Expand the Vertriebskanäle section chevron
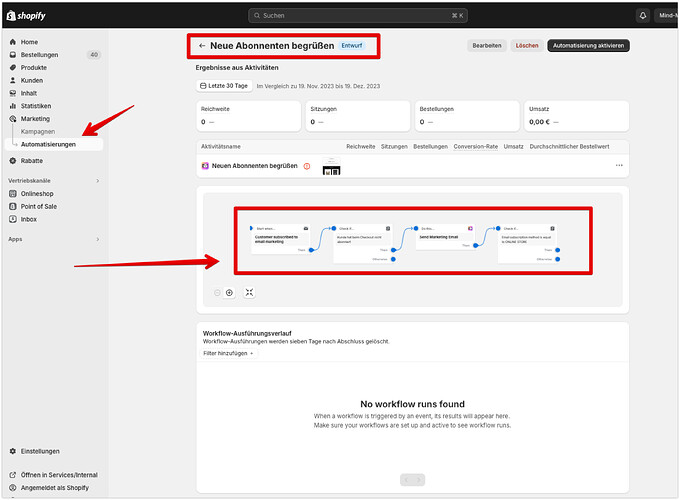The width and height of the screenshot is (679, 500). coord(98,181)
